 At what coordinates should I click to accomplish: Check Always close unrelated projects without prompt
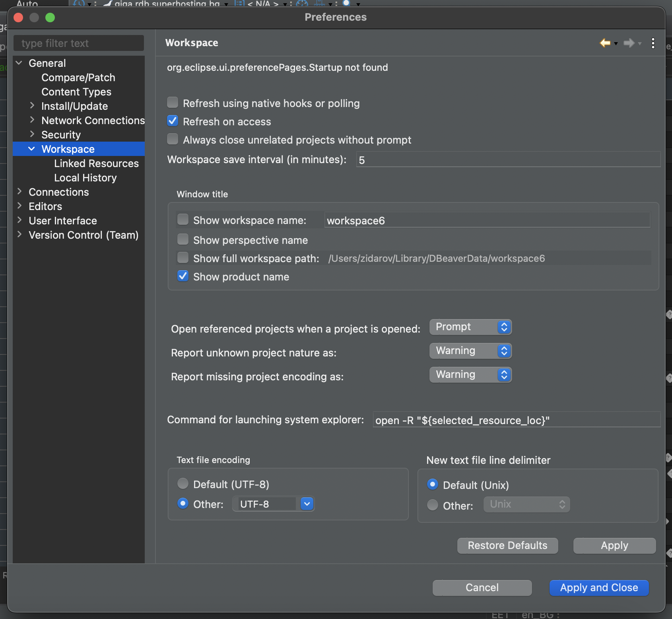click(173, 139)
